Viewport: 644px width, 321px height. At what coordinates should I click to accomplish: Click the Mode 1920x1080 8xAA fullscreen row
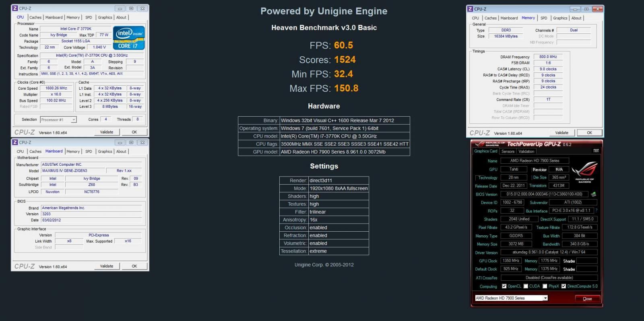click(324, 188)
